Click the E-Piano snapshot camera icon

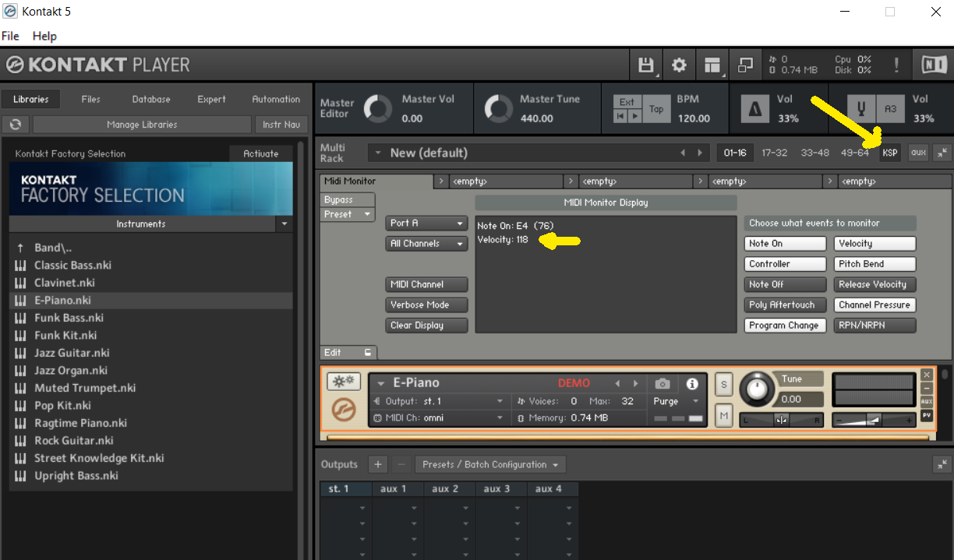(x=662, y=383)
